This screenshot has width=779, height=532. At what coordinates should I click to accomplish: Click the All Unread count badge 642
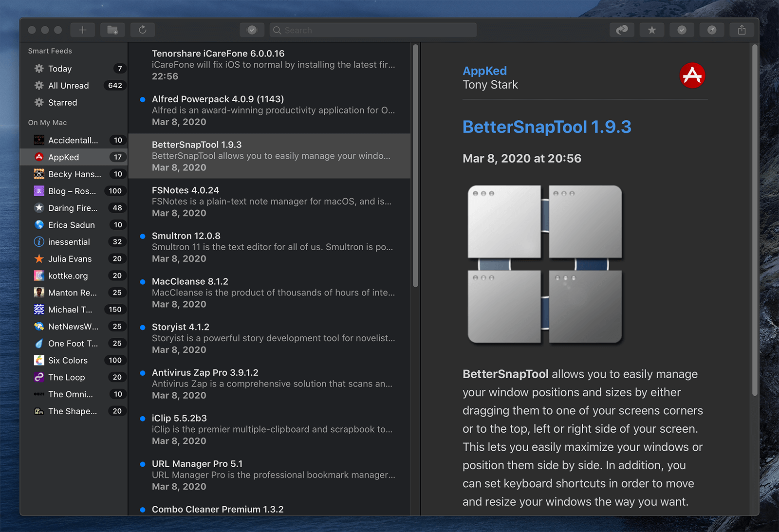point(115,86)
